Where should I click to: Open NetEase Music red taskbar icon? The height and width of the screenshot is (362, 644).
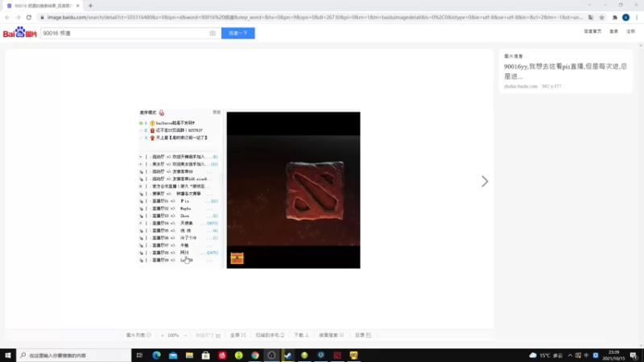222,356
